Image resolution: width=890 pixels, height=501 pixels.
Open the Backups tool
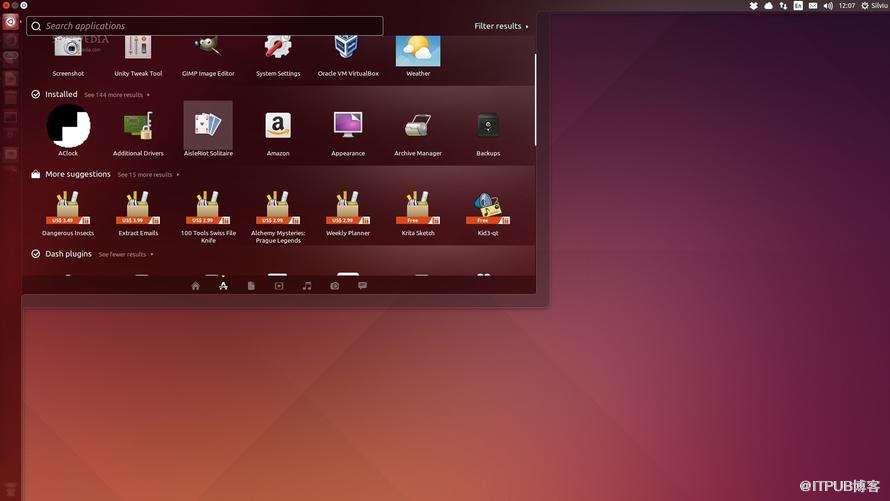coord(488,134)
